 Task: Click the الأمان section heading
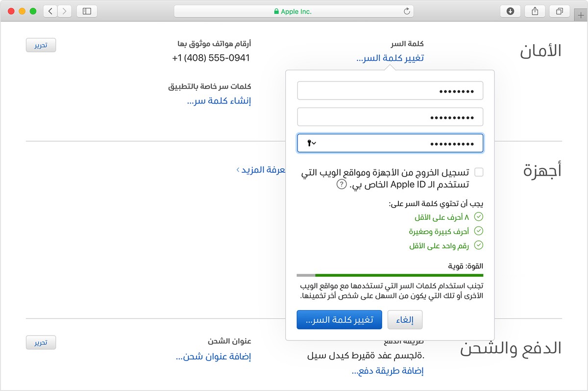tap(540, 51)
